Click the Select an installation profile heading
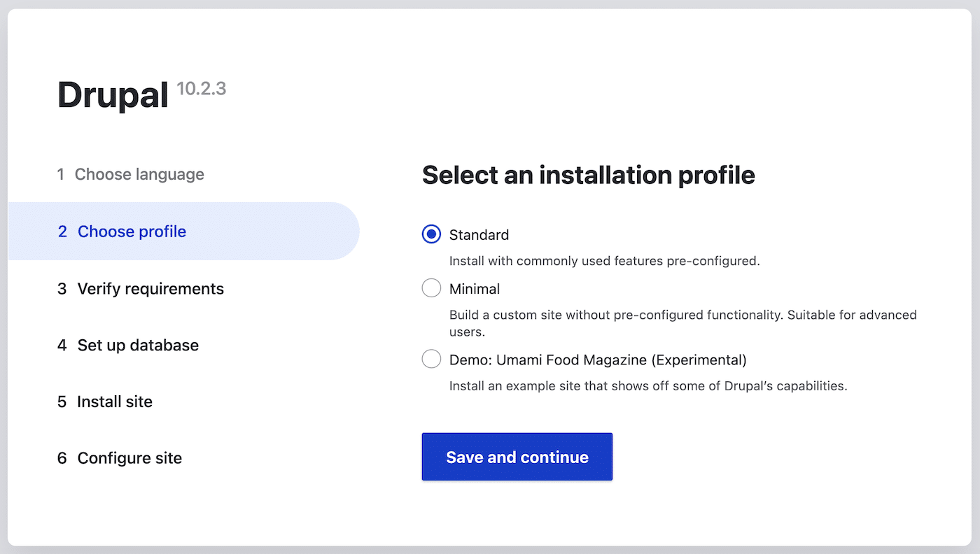The image size is (980, 554). [588, 175]
